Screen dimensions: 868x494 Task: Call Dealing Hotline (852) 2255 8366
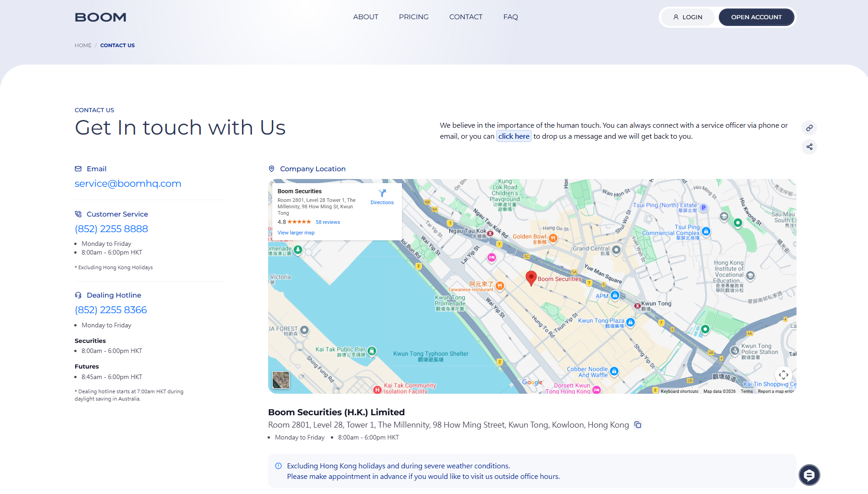[111, 310]
